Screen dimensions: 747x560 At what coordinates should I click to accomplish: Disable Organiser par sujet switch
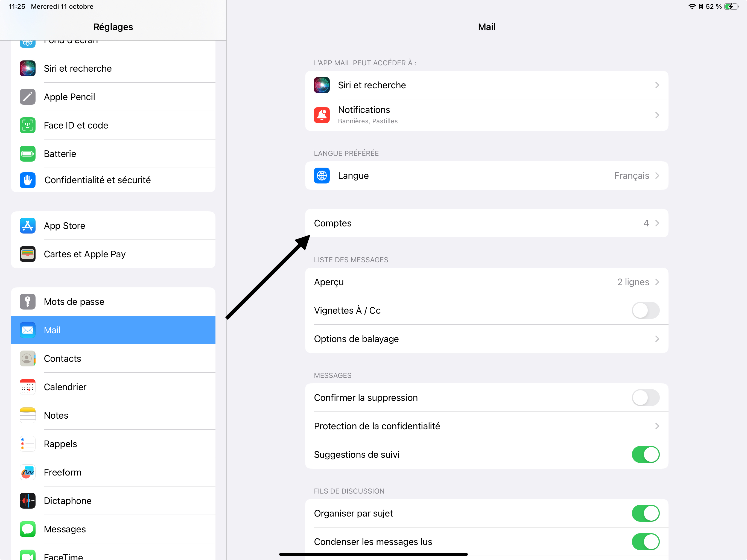click(x=646, y=514)
